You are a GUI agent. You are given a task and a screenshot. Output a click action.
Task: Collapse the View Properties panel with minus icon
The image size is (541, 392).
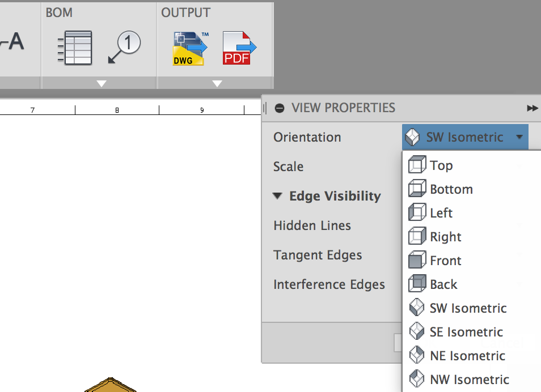coord(280,108)
